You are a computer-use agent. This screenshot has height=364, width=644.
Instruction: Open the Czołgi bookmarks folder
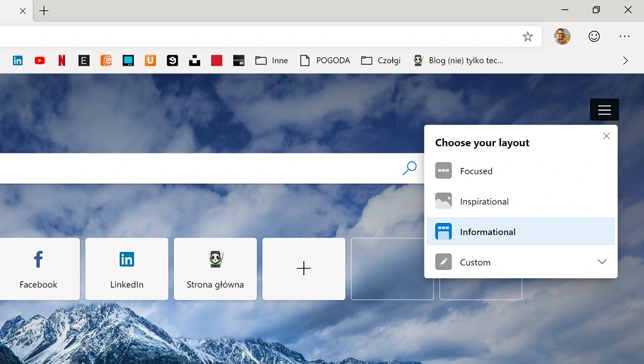(381, 61)
